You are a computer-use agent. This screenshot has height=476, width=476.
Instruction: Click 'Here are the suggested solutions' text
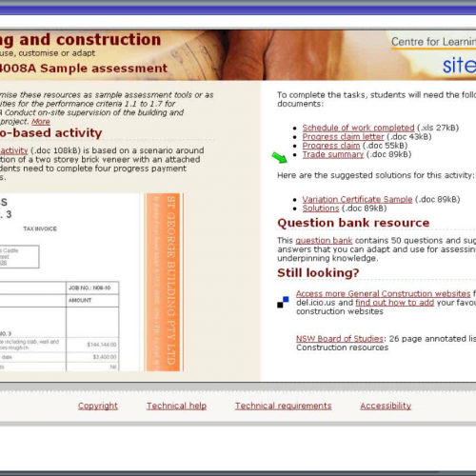click(x=376, y=175)
